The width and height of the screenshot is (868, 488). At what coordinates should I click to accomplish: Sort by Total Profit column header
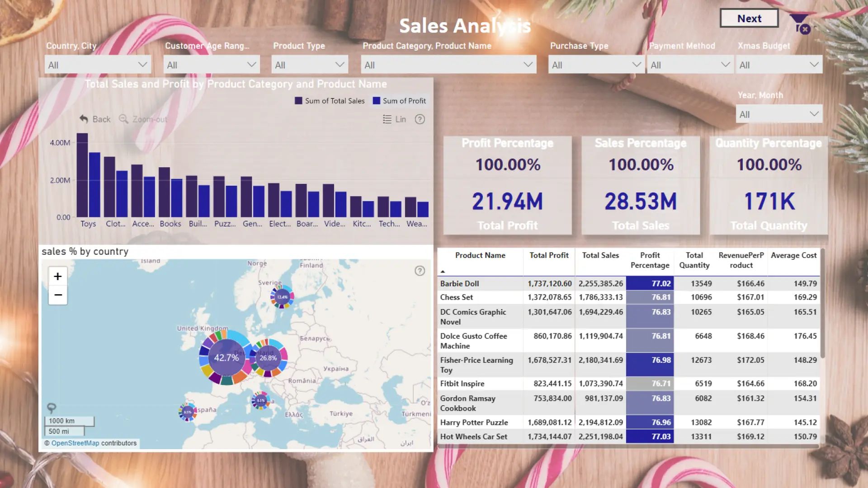[x=549, y=255]
